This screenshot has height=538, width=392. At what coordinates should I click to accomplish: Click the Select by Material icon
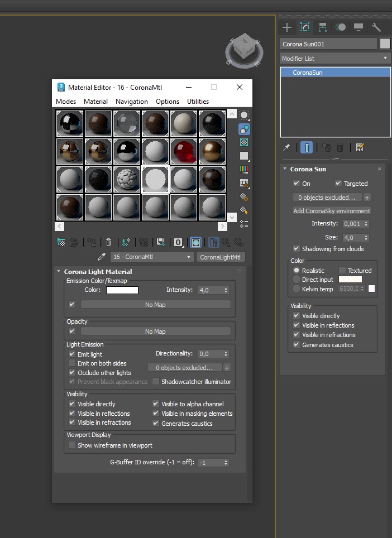click(x=244, y=210)
